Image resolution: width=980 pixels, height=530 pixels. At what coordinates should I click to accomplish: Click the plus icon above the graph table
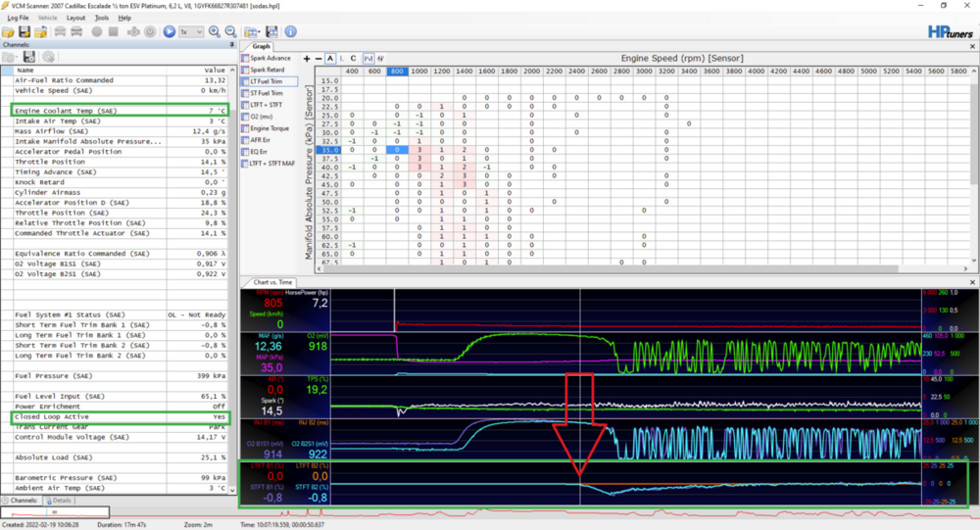307,59
